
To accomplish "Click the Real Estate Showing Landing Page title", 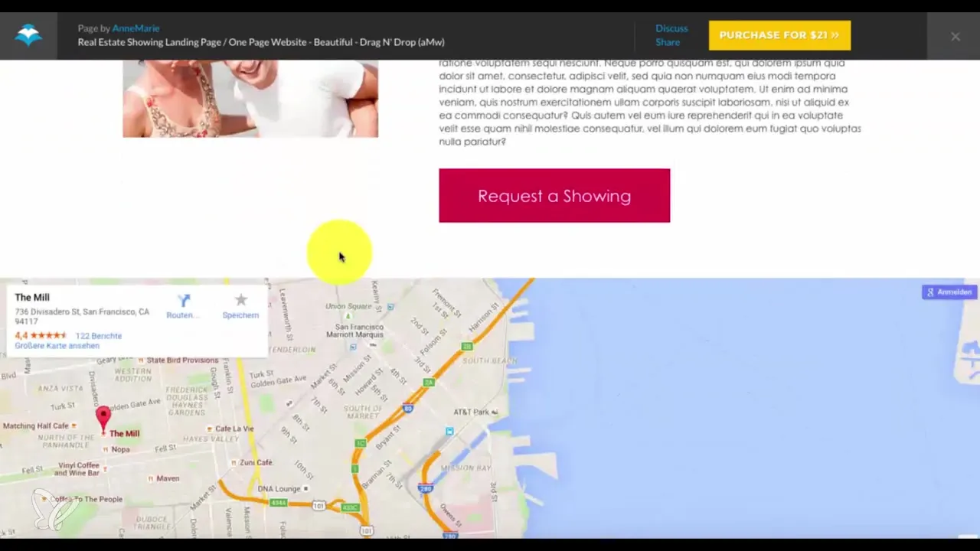I will [x=261, y=42].
